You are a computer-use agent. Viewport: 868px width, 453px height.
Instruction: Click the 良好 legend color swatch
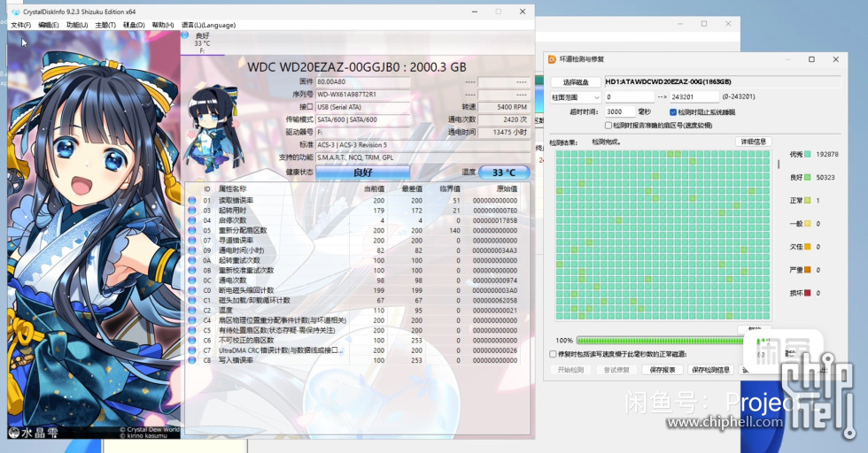pyautogui.click(x=808, y=178)
